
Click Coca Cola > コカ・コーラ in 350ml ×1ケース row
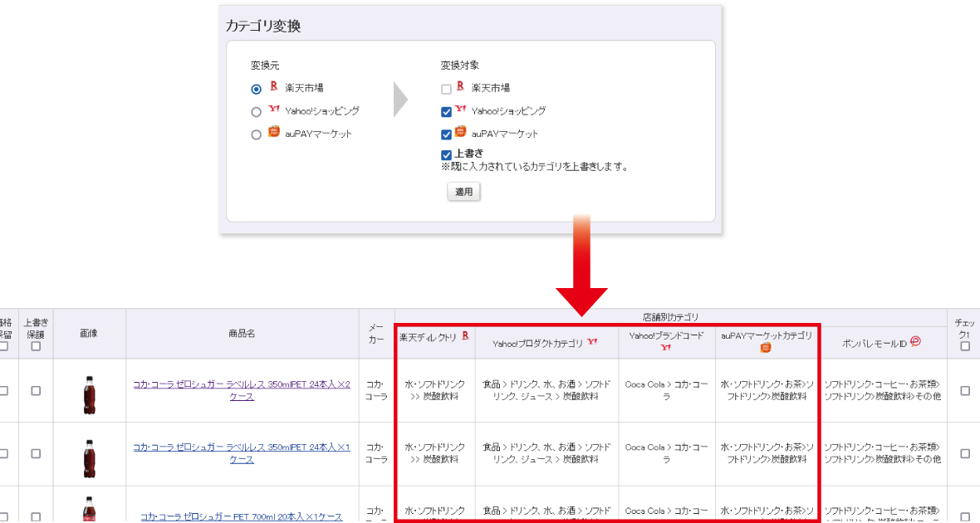tap(666, 453)
